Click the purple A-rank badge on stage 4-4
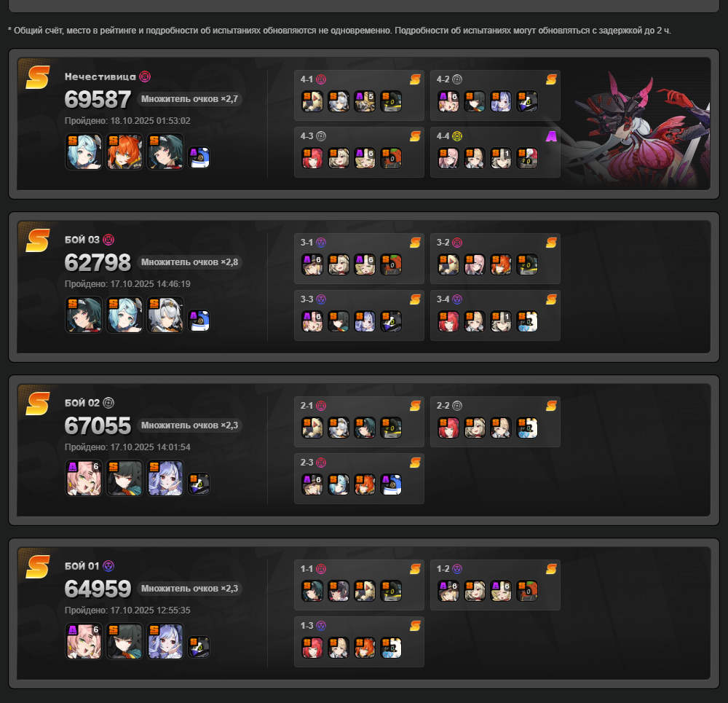728x703 pixels. pyautogui.click(x=551, y=136)
